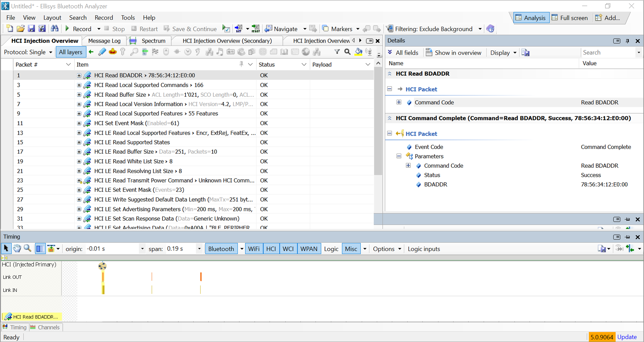Click the binoculars Find icon
644x342 pixels.
tap(55, 29)
